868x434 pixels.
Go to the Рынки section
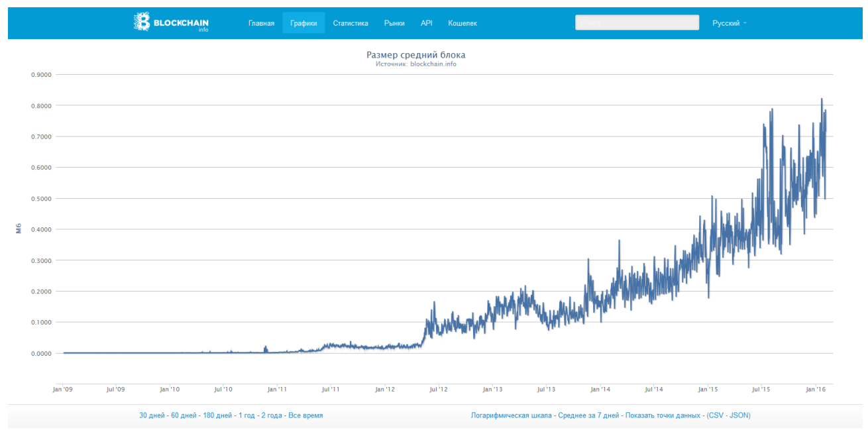coord(394,23)
